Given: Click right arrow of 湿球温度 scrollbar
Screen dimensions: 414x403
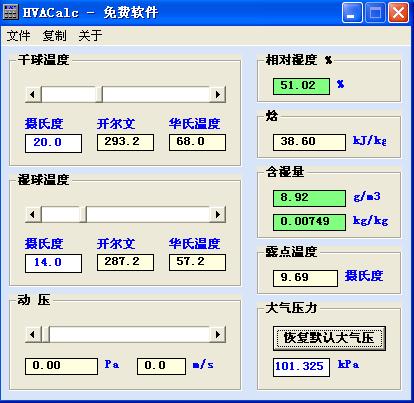Looking at the screenshot, I should [x=218, y=214].
